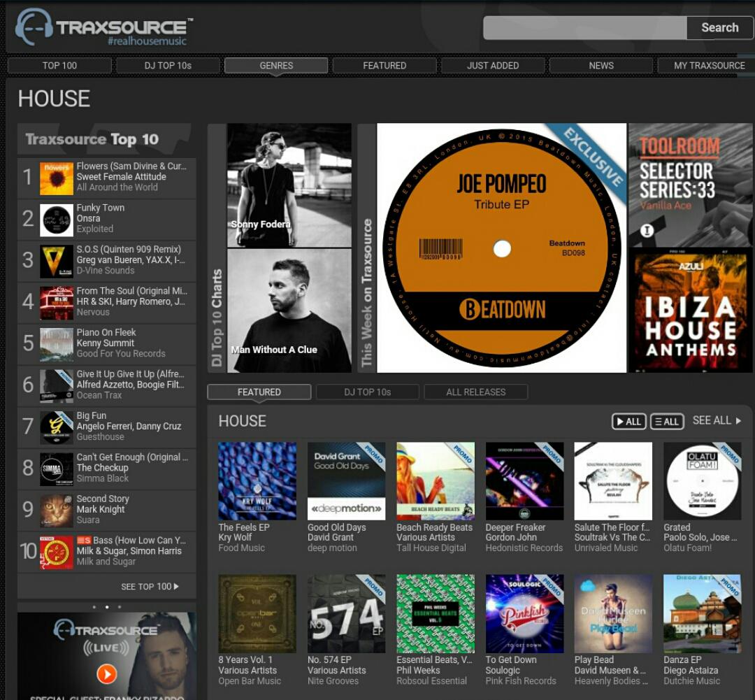755x700 pixels.
Task: Open Toolroom Selector Series 33 banner
Action: coord(690,185)
